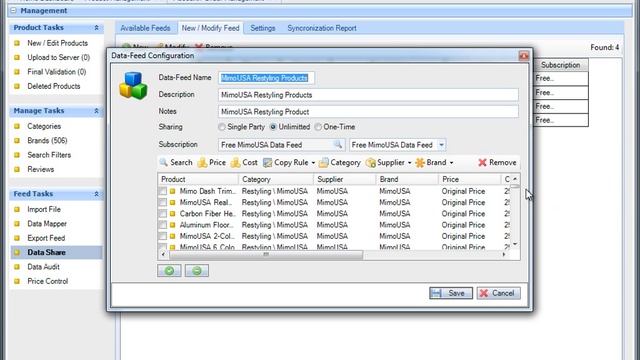Open the Copy Rule dropdown arrow
This screenshot has width=640, height=360.
[313, 163]
